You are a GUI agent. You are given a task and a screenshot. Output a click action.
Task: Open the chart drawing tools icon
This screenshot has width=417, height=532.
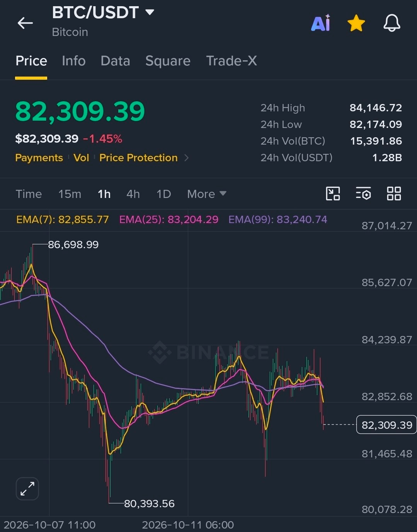coord(333,193)
